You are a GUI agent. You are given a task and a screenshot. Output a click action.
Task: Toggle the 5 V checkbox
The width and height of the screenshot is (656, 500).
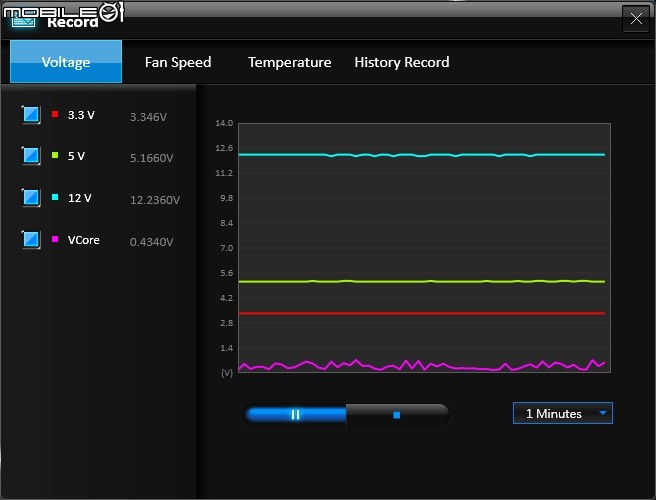pyautogui.click(x=31, y=156)
